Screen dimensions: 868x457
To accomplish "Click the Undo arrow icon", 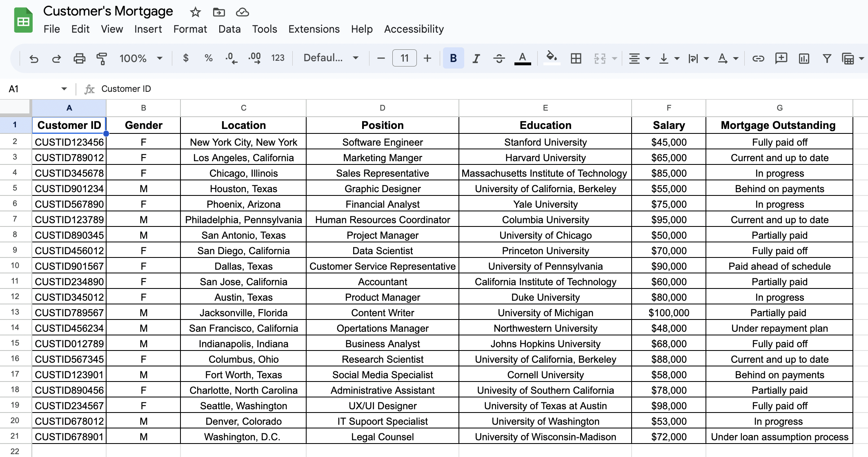I will tap(34, 58).
